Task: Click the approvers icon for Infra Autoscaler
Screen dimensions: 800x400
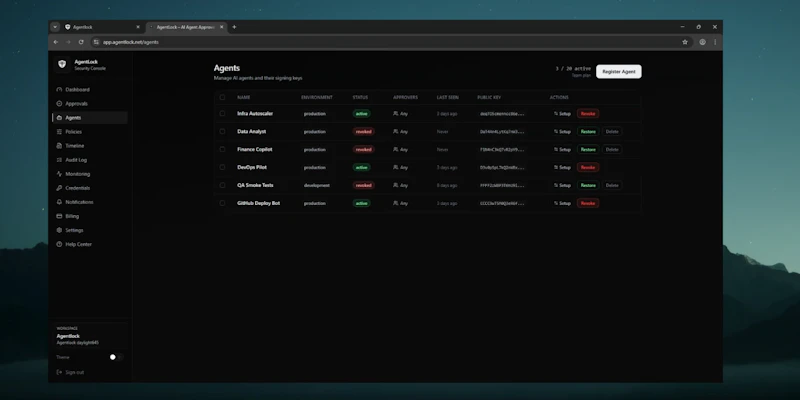Action: coord(395,114)
